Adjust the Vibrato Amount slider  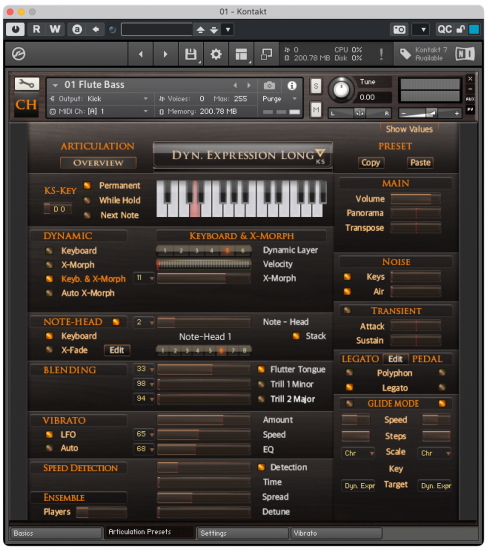204,420
